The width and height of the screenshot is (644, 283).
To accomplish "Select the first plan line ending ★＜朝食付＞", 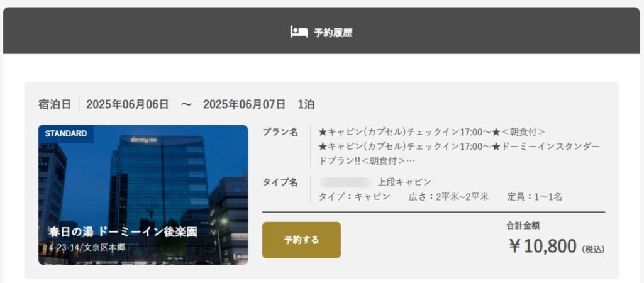I will pos(432,132).
